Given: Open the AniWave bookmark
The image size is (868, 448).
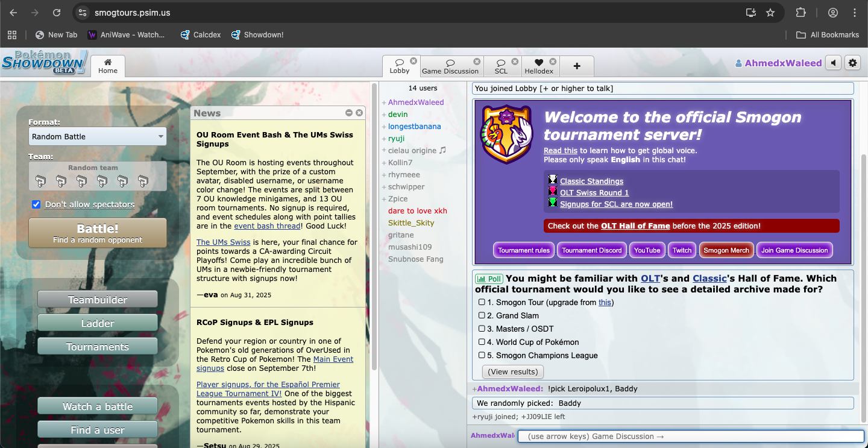Looking at the screenshot, I should click(127, 35).
